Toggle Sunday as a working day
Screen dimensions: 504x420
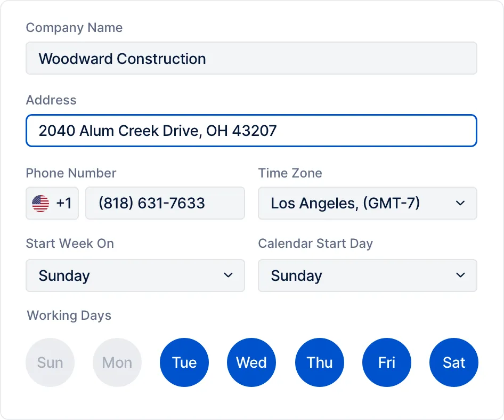[50, 362]
